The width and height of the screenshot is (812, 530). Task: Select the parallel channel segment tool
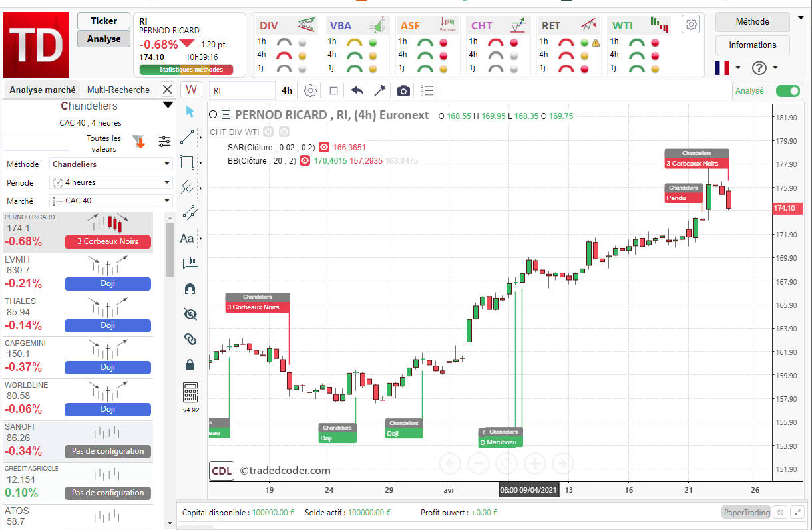[190, 212]
